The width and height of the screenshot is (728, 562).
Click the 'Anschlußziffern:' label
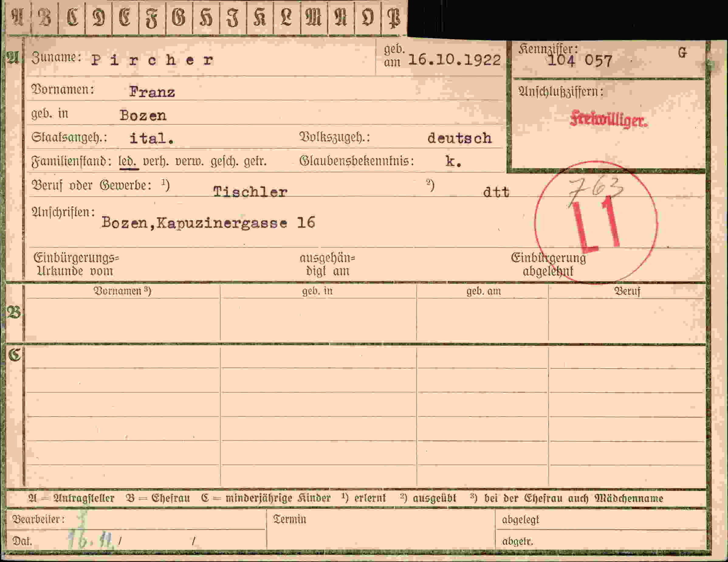561,91
